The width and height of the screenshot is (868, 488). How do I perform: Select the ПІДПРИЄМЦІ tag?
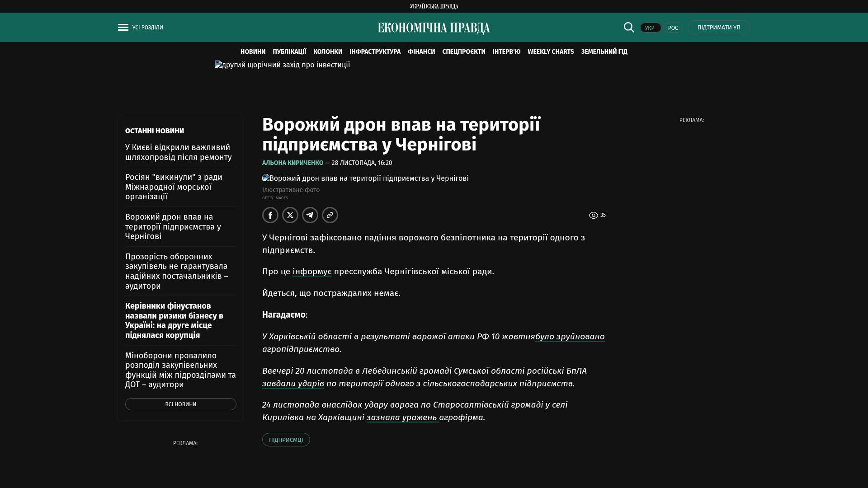286,440
